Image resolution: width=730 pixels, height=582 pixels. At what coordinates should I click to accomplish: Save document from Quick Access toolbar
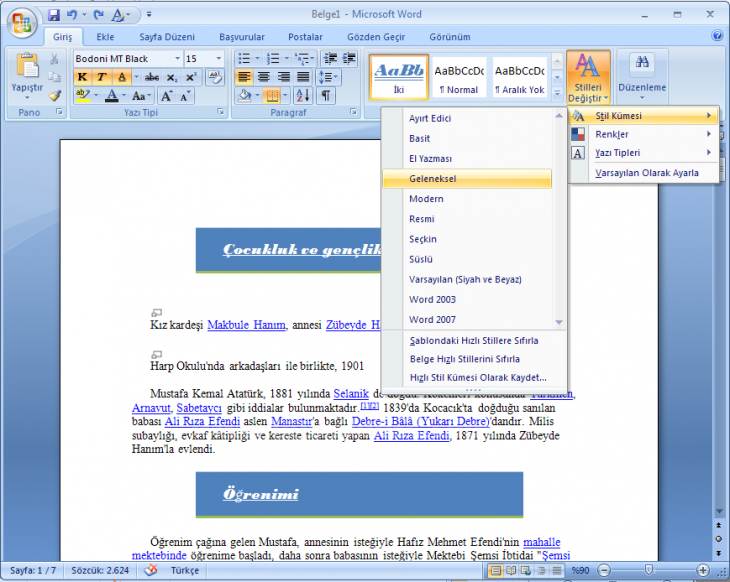(53, 16)
